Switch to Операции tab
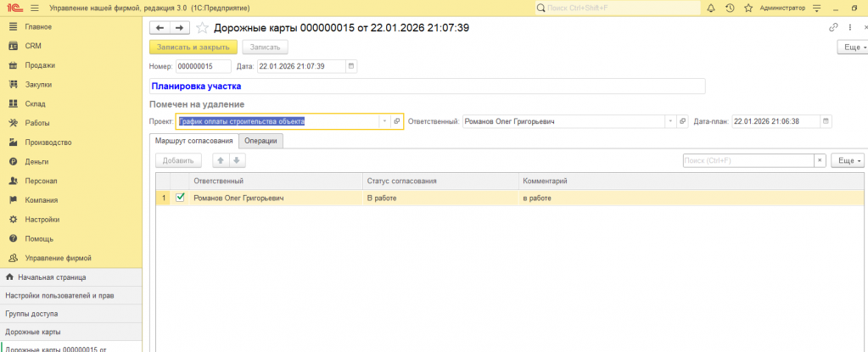Viewport: 868px width, 352px height. [260, 141]
